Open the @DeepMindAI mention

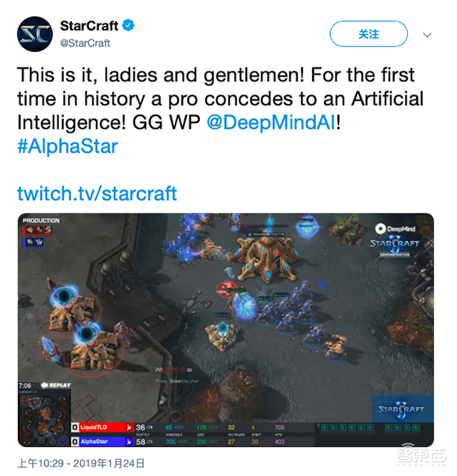click(271, 122)
